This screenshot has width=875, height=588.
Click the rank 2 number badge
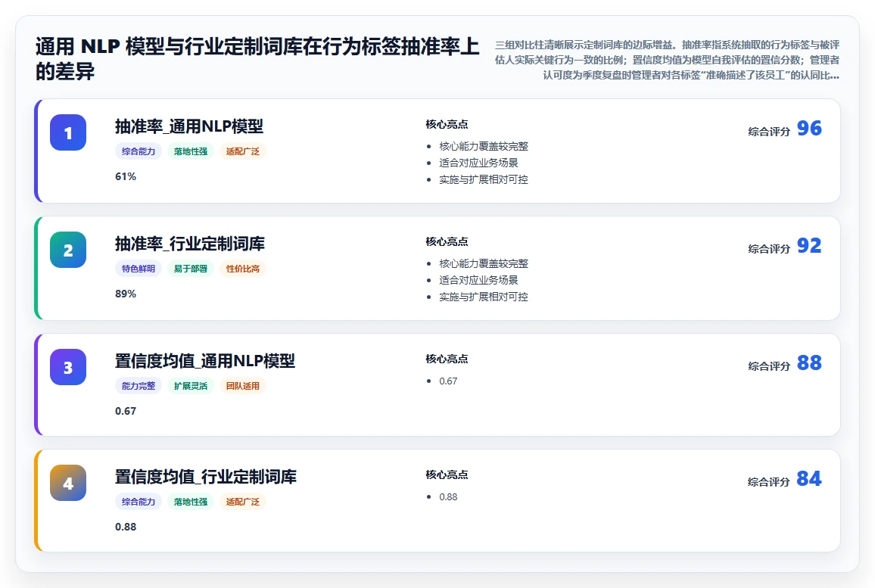point(68,250)
